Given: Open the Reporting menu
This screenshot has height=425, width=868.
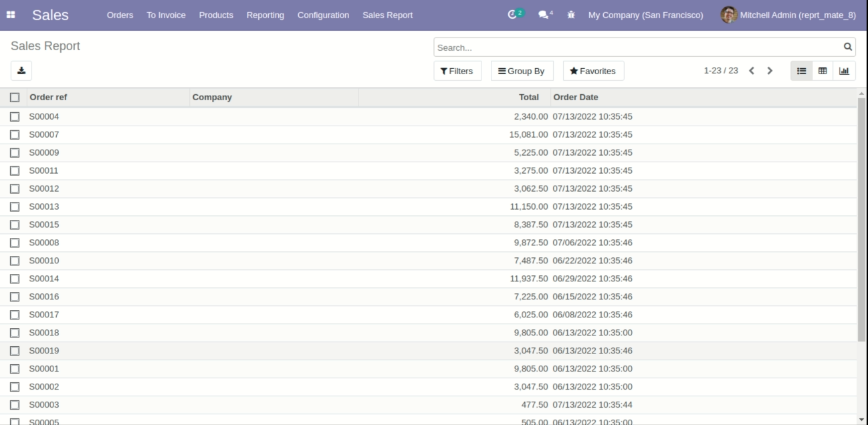Looking at the screenshot, I should [x=265, y=15].
